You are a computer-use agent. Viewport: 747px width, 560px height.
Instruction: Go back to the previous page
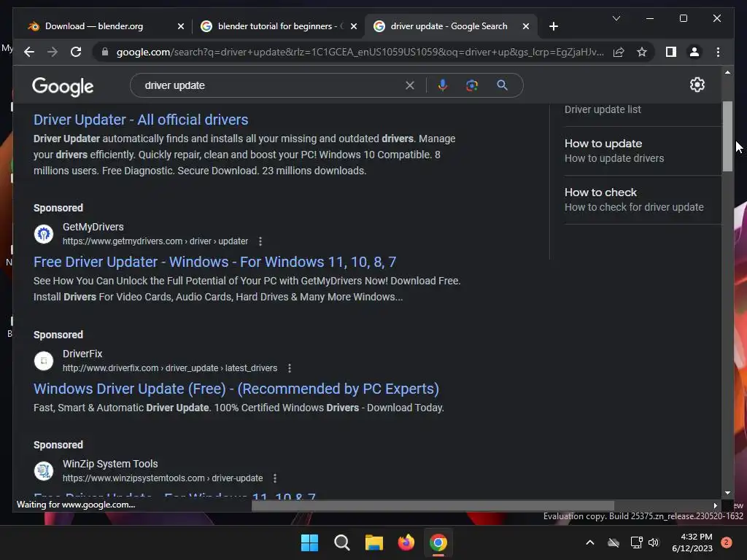(29, 52)
